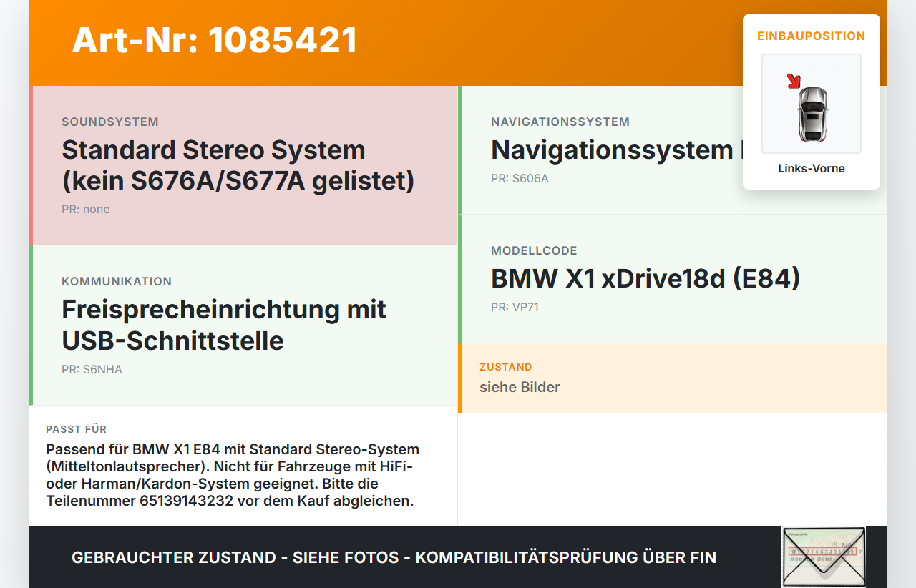Click the Links-Vorne caption
Image resolution: width=916 pixels, height=588 pixels.
coord(812,169)
